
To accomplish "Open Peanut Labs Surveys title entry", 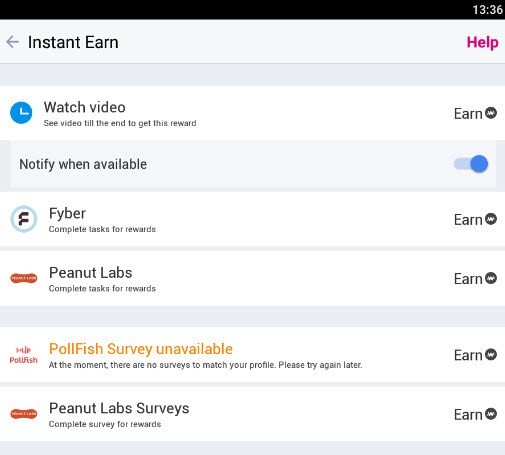I will tap(119, 408).
